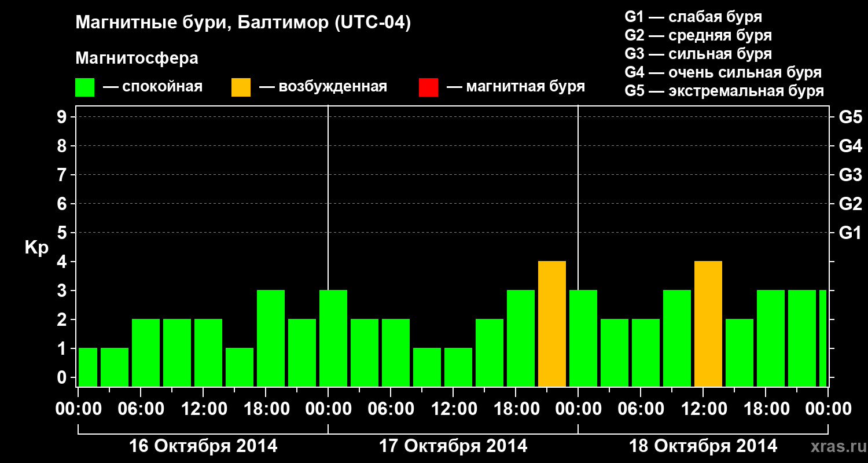The width and height of the screenshot is (868, 463).
Task: Click the Kp 1 bar starting 15:00 on 16 October
Action: 240,368
